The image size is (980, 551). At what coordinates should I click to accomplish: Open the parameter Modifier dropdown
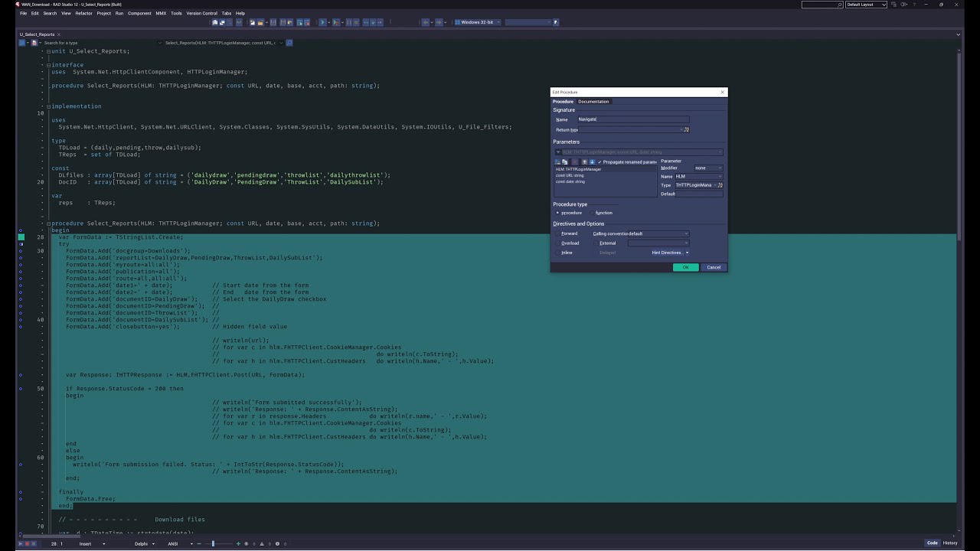tap(708, 168)
